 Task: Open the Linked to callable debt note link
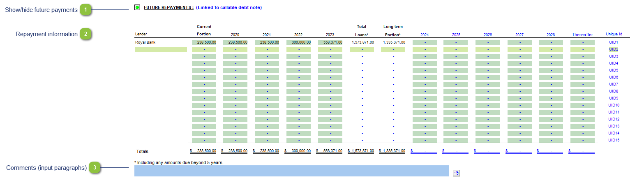tap(229, 7)
